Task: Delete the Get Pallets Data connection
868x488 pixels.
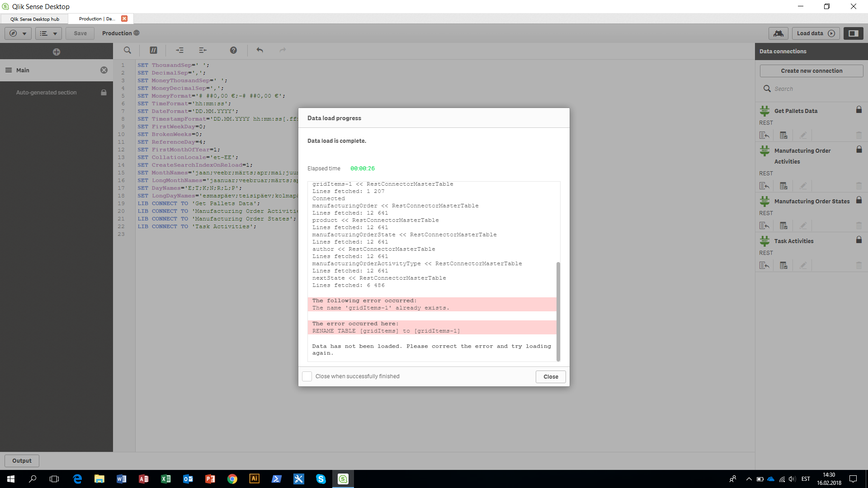Action: 859,135
